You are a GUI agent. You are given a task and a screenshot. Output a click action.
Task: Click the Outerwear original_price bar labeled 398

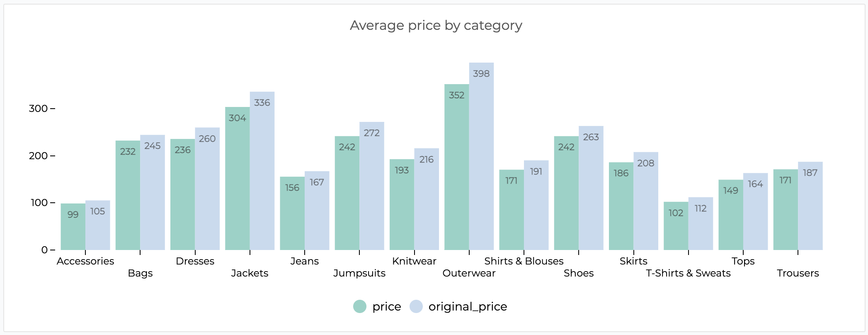481,158
